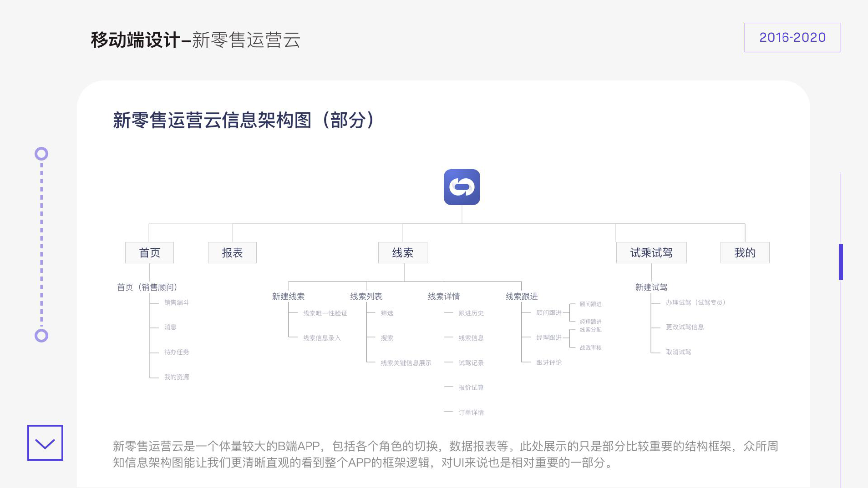The image size is (868, 488).
Task: Select the 线索 node box
Action: [403, 252]
